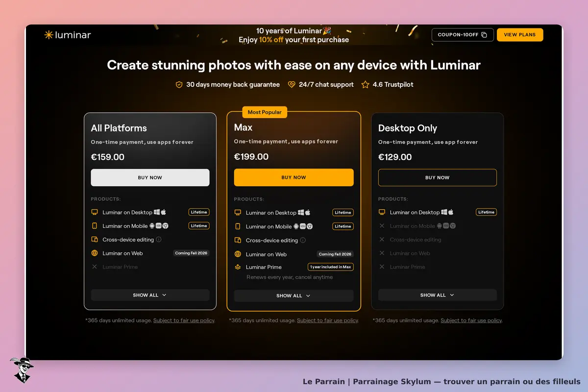
Task: Click Coming Fall 2026 badge in Max
Action: pos(335,254)
